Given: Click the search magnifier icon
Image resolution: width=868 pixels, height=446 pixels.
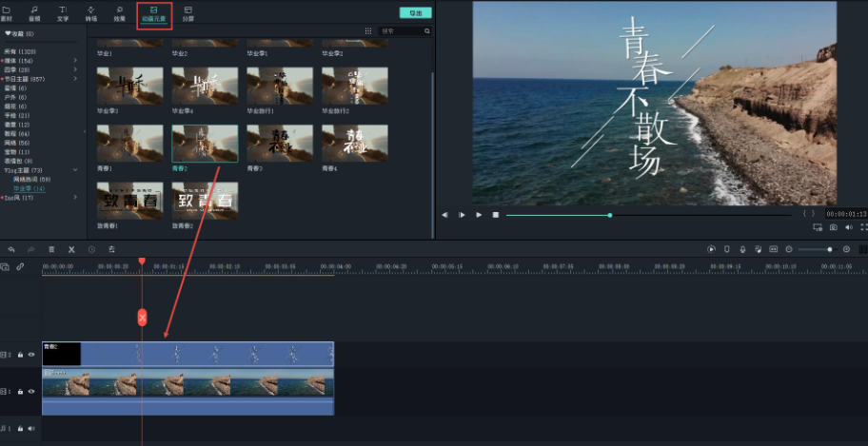Looking at the screenshot, I should 426,31.
